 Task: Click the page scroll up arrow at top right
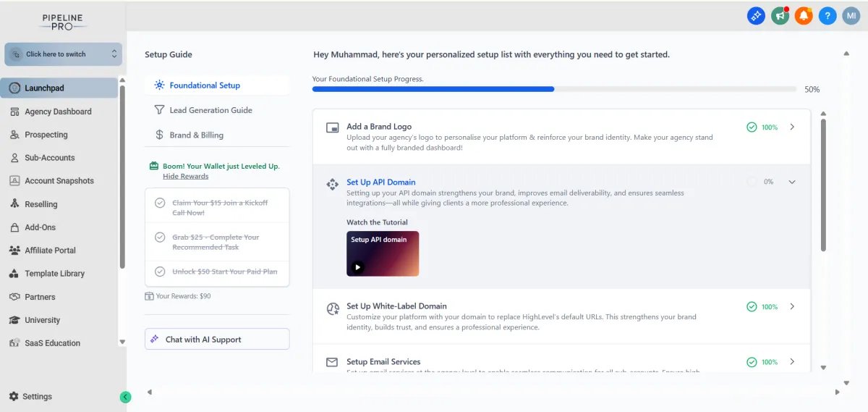846,54
